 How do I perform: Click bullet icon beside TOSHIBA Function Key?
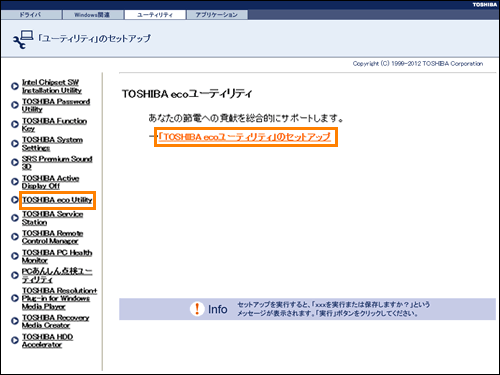pyautogui.click(x=15, y=124)
